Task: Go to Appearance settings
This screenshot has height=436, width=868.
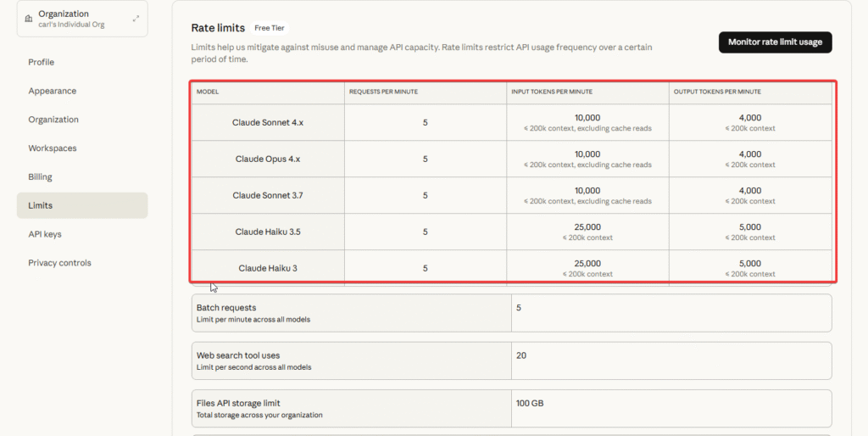Action: (x=52, y=91)
